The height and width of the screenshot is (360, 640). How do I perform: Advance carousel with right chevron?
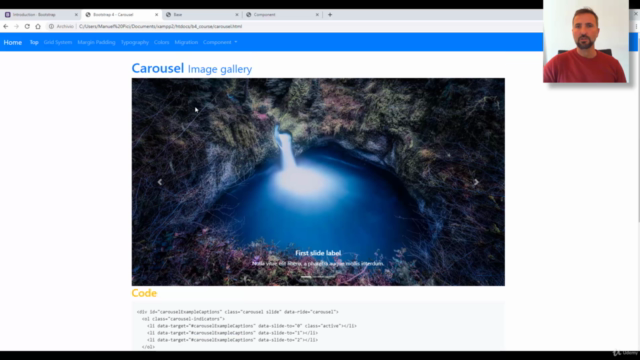click(476, 182)
